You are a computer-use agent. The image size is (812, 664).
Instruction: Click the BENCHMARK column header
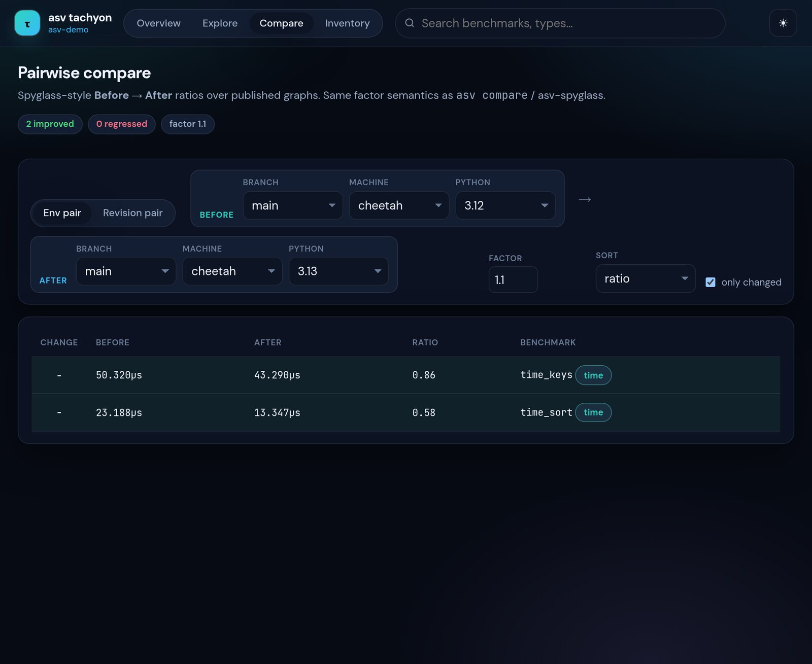tap(548, 342)
